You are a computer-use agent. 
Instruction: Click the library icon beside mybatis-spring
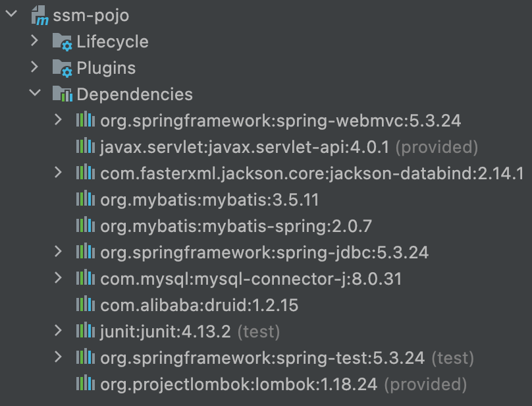(86, 226)
